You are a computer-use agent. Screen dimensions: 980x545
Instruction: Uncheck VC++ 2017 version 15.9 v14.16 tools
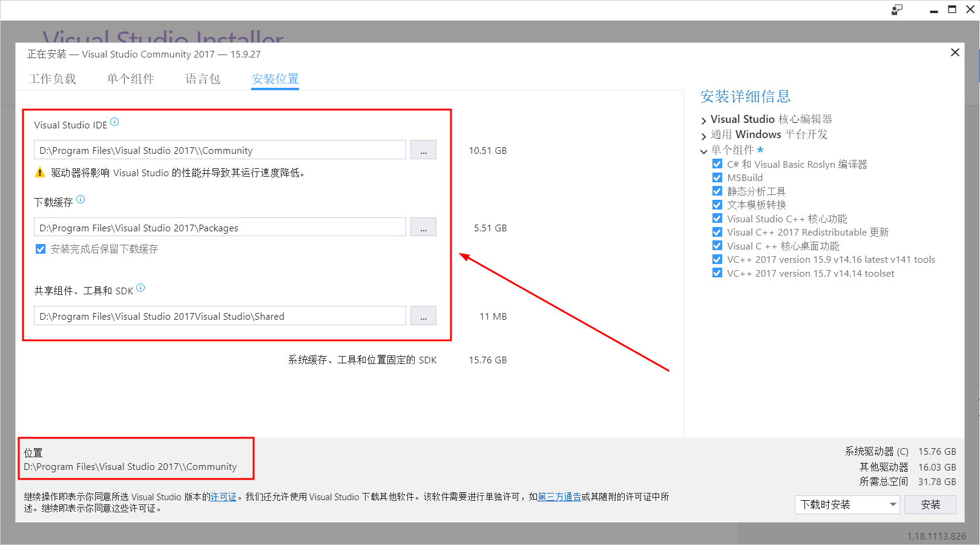point(717,259)
